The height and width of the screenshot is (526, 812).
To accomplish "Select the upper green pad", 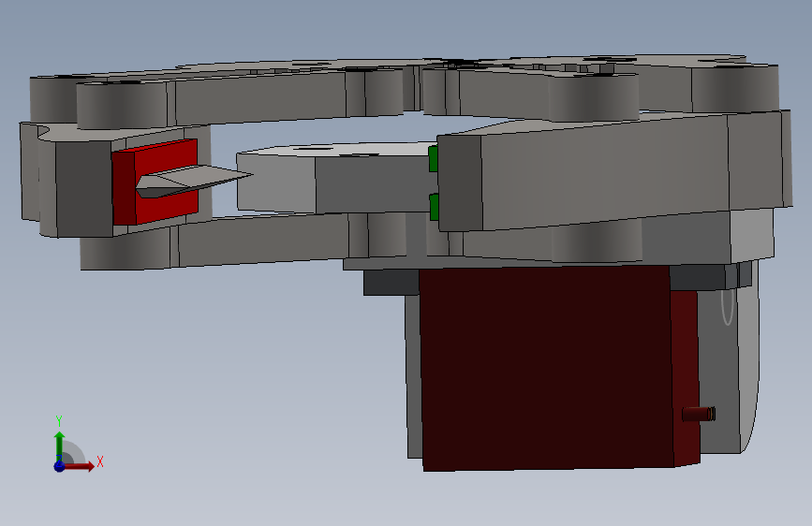I will click(434, 158).
